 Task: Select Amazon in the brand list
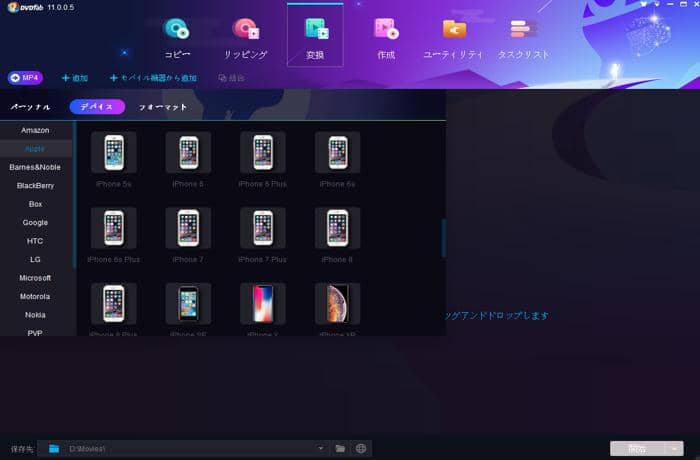pos(35,130)
